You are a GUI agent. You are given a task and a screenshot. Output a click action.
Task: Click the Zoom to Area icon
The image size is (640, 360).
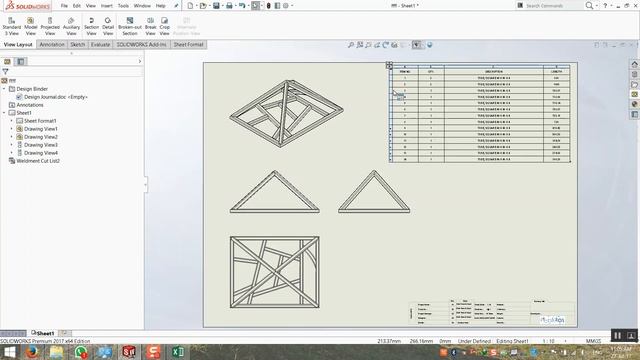pos(360,45)
